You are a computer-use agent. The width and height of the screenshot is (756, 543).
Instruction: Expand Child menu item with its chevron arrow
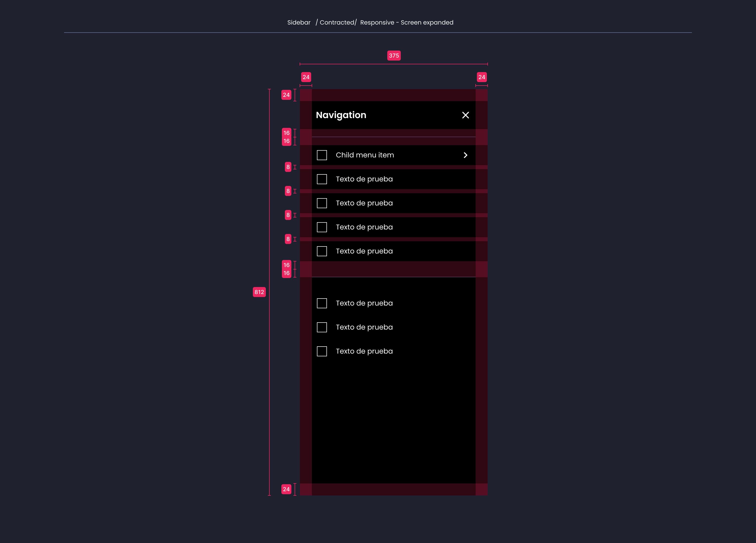click(465, 155)
